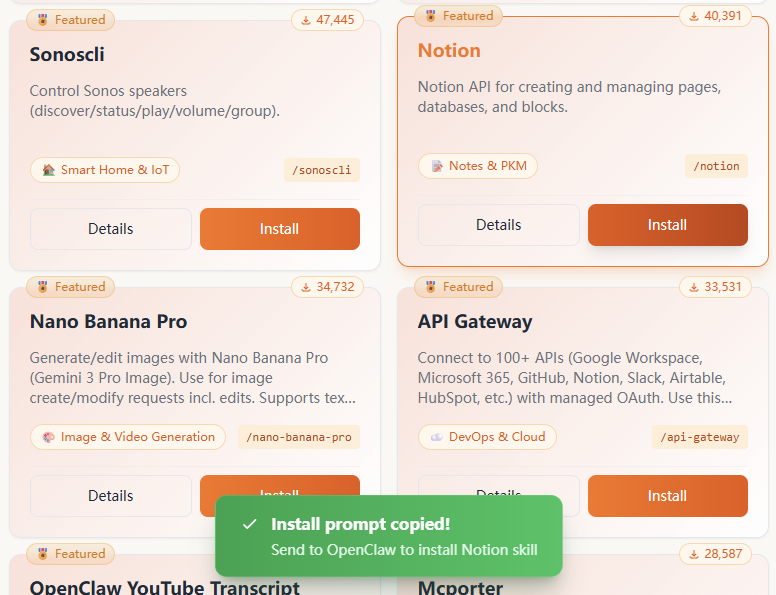The image size is (776, 595).
Task: Click the download icon next to 40,391
Action: pos(694,16)
